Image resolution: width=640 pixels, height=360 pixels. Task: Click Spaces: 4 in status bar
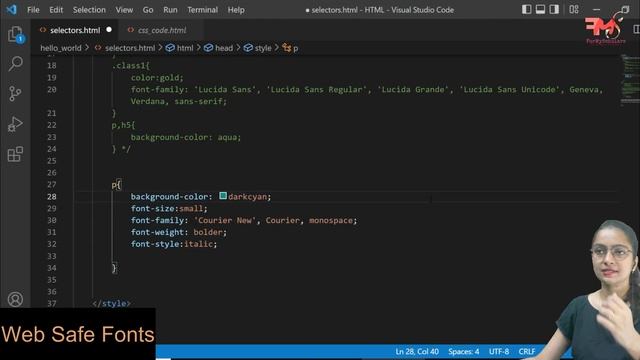tap(464, 351)
